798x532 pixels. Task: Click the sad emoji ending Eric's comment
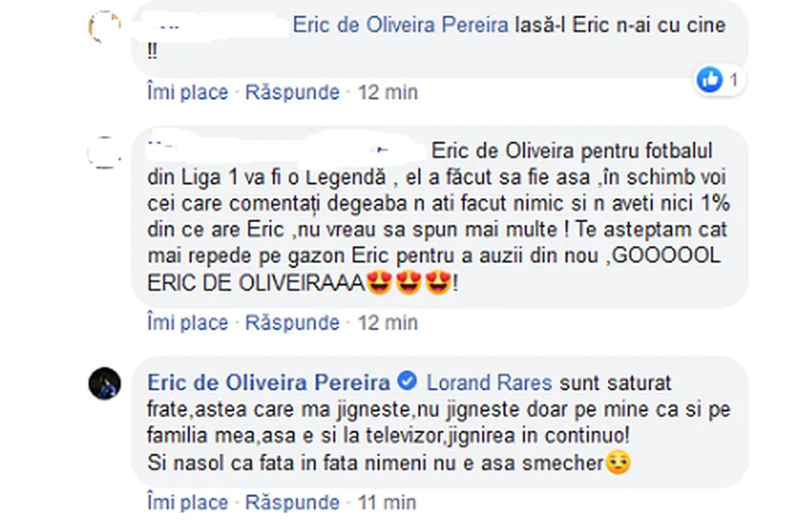(619, 463)
